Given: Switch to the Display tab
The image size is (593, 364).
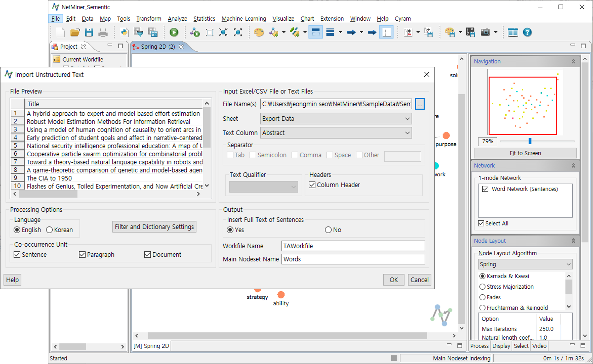Looking at the screenshot, I should 501,346.
